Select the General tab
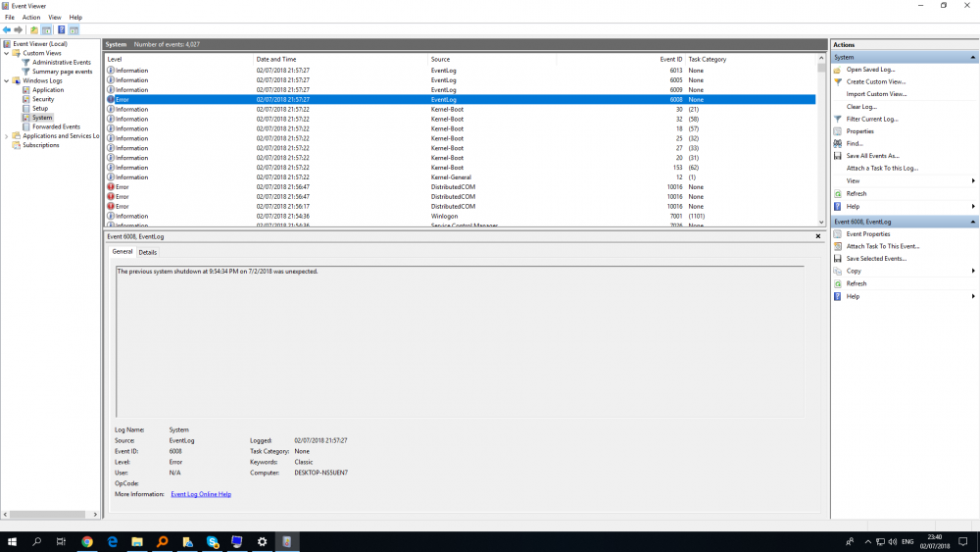Image resolution: width=980 pixels, height=552 pixels. coord(122,251)
